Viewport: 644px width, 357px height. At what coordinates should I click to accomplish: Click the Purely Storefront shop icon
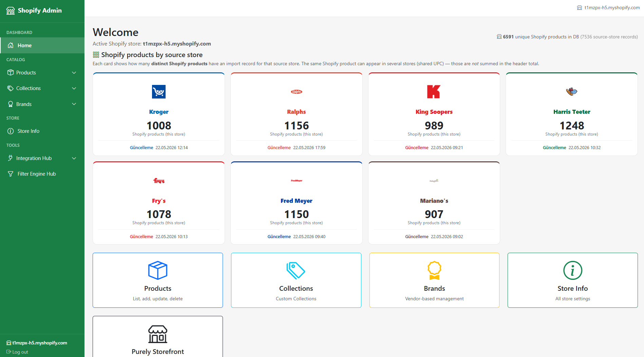158,334
